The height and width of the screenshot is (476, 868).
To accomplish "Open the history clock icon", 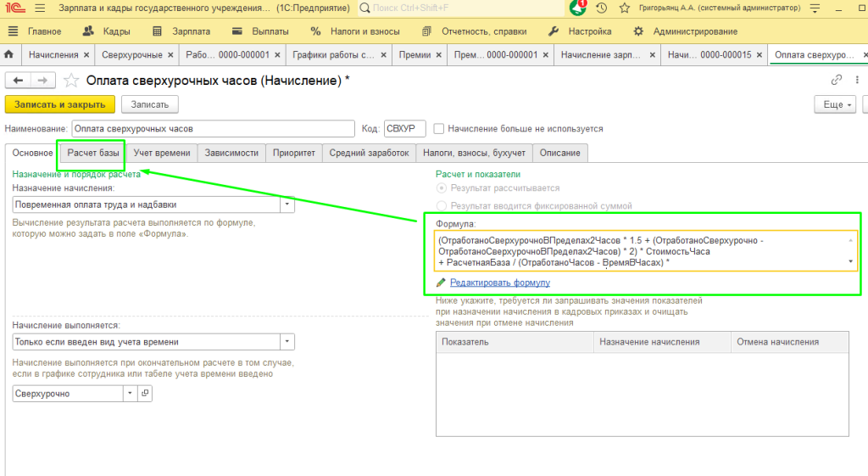I will [x=602, y=8].
